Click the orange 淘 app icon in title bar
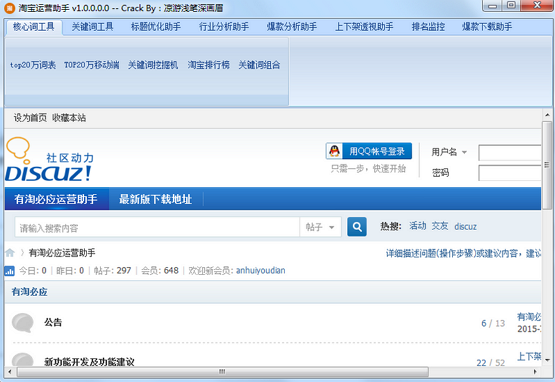 (10, 8)
